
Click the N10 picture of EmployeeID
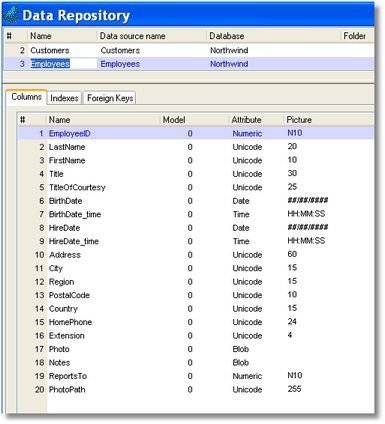tap(295, 133)
